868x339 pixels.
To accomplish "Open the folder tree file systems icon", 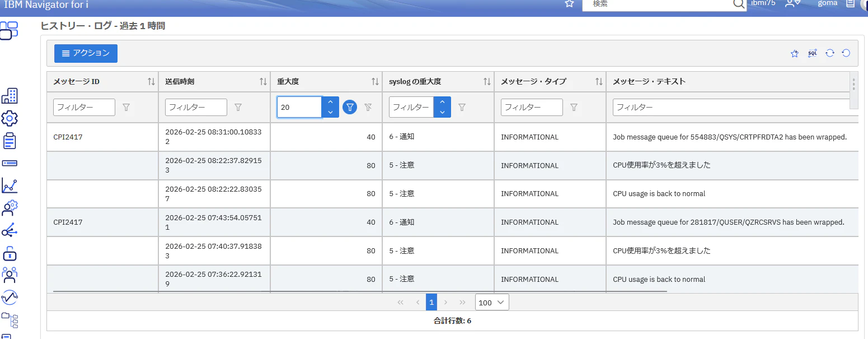I will click(10, 320).
